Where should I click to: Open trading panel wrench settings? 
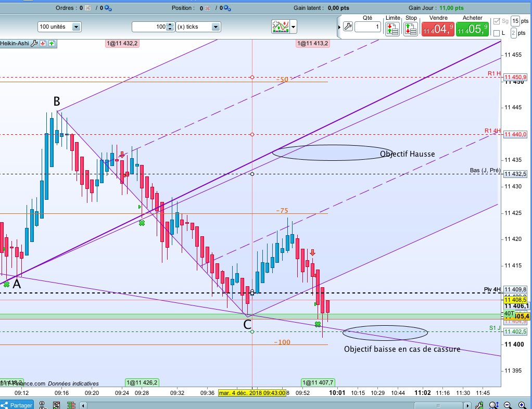tap(348, 27)
